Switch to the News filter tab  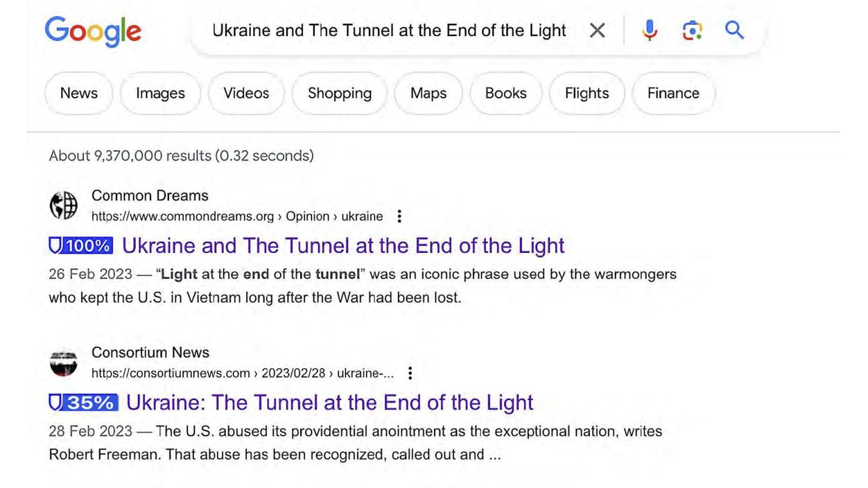click(x=79, y=93)
